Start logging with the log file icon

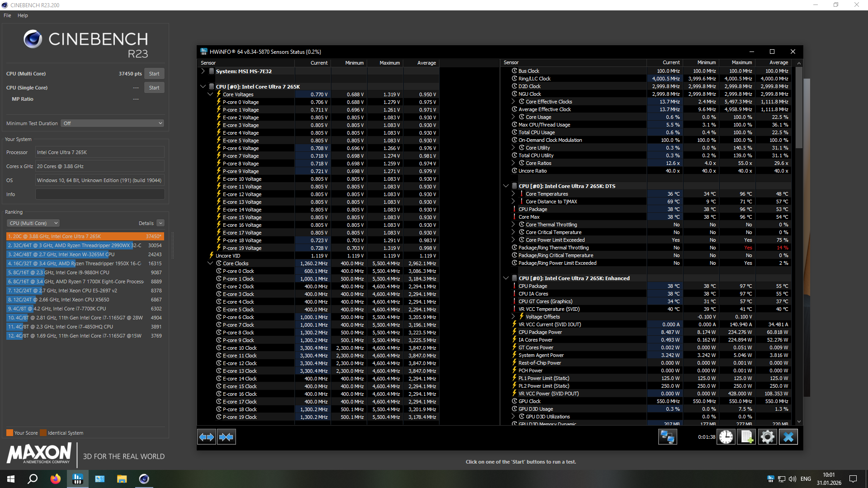tap(746, 437)
